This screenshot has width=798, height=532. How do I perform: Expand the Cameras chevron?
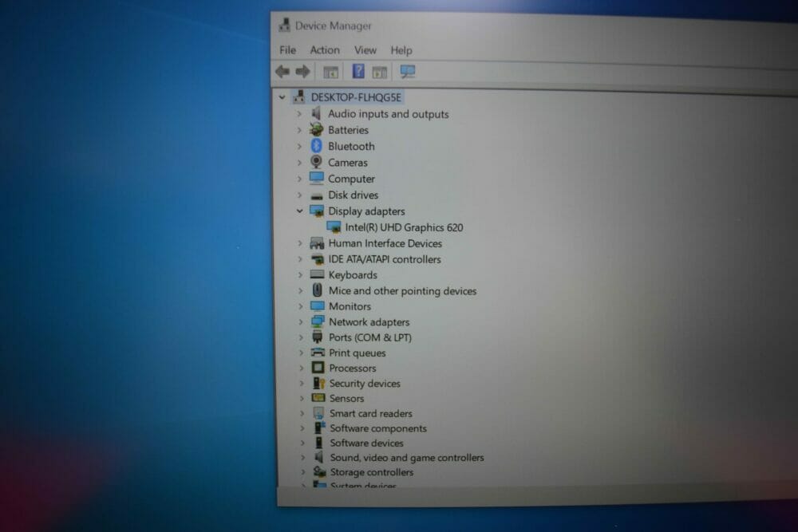pyautogui.click(x=299, y=163)
